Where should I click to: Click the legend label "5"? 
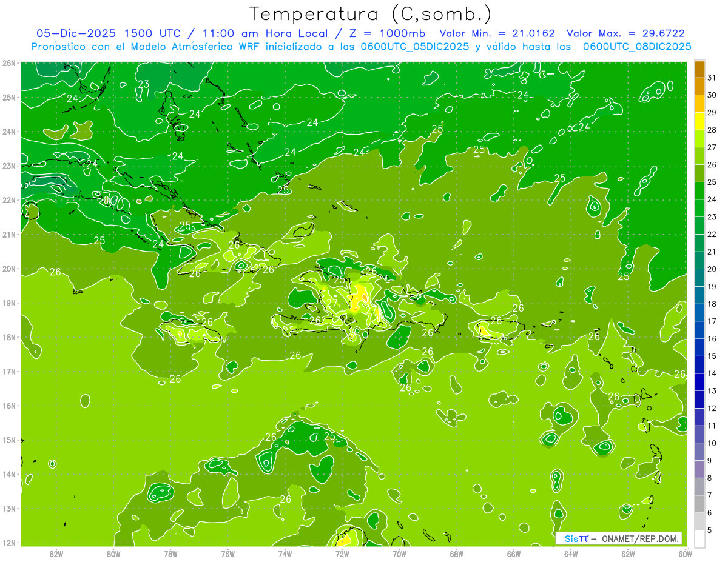coord(709,530)
